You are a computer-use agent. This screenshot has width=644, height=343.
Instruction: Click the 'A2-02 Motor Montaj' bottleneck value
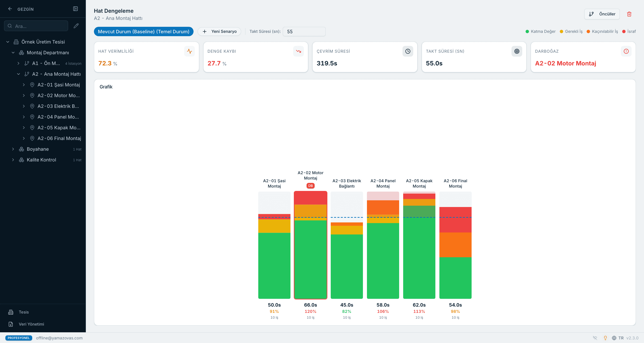click(x=566, y=63)
